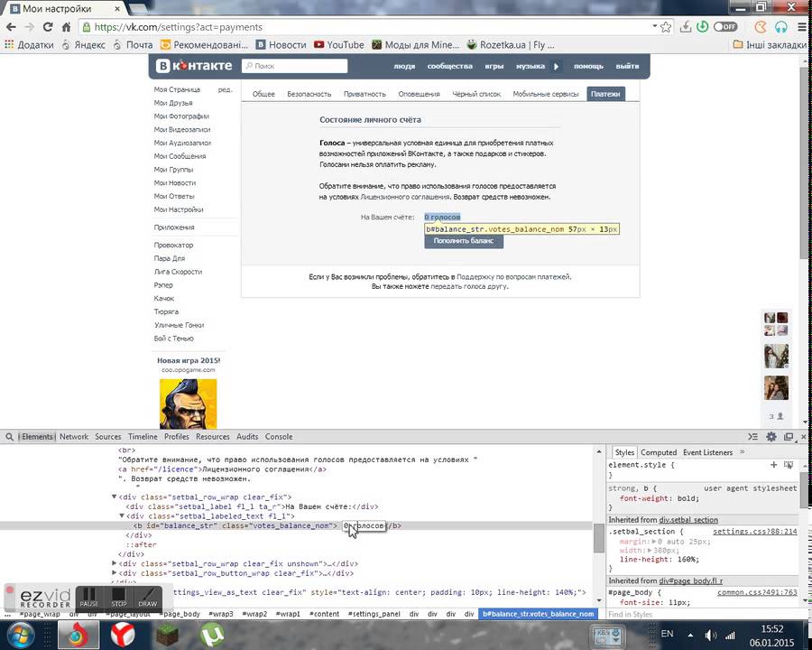The image size is (812, 650).
Task: Bookmark page with star icon
Action: tap(666, 27)
